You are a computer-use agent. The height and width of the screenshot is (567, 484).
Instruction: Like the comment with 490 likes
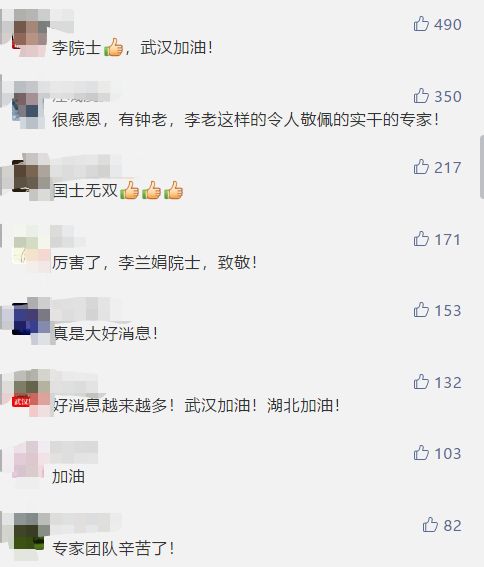(x=421, y=24)
